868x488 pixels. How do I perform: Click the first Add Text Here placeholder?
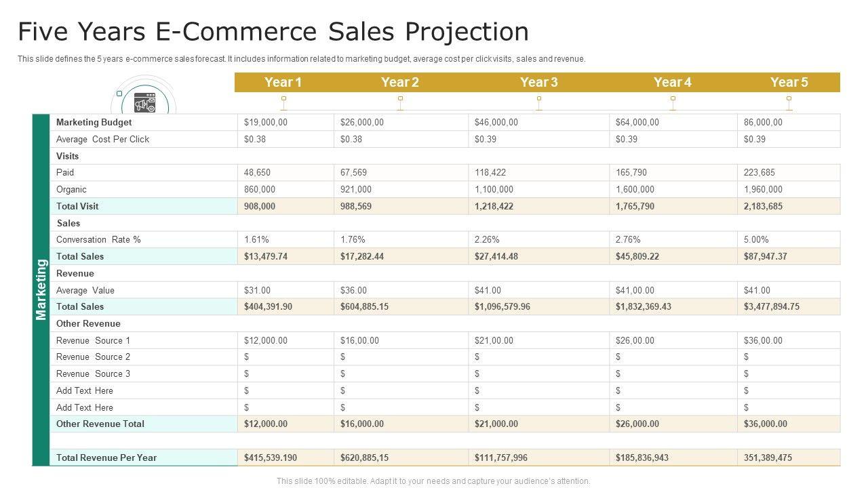pyautogui.click(x=85, y=390)
